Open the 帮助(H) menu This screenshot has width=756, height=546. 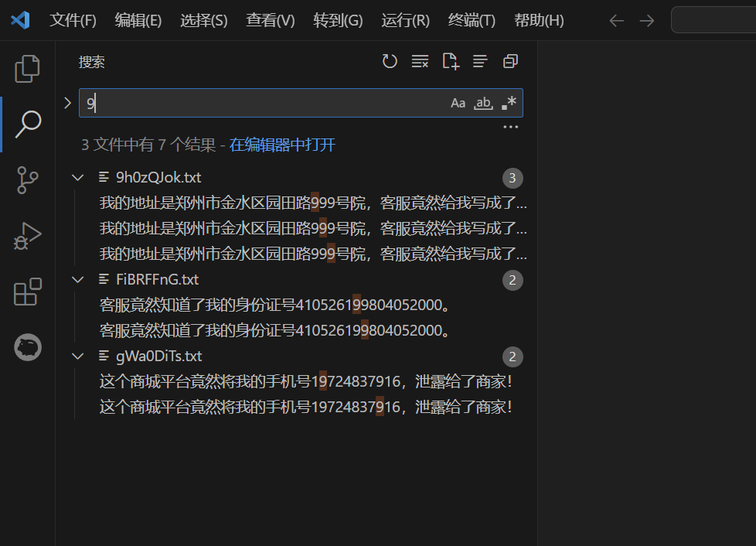pyautogui.click(x=539, y=20)
